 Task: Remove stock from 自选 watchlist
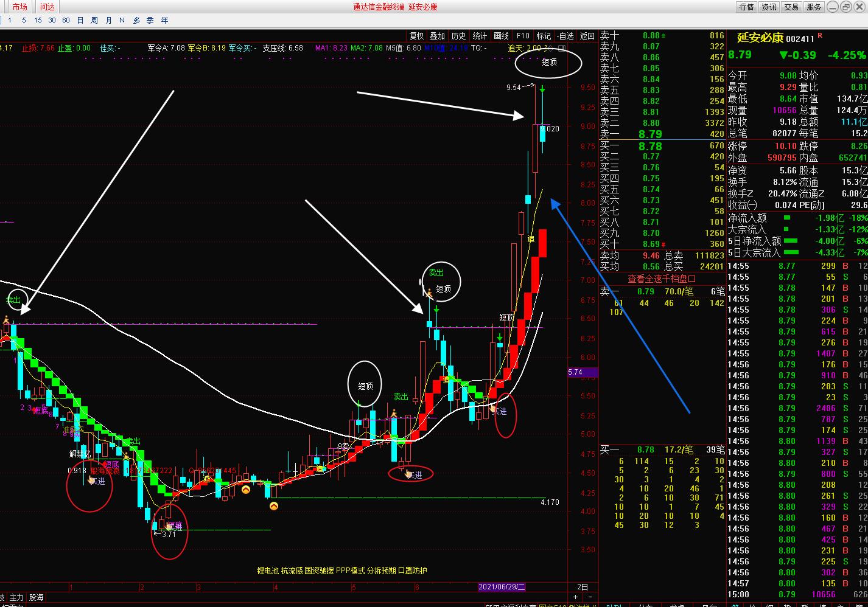[565, 36]
